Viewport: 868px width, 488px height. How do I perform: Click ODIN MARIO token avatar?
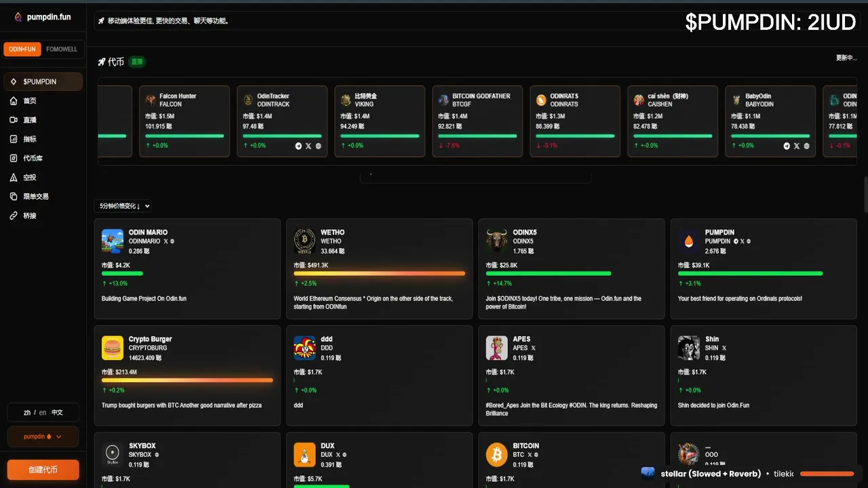tap(113, 241)
